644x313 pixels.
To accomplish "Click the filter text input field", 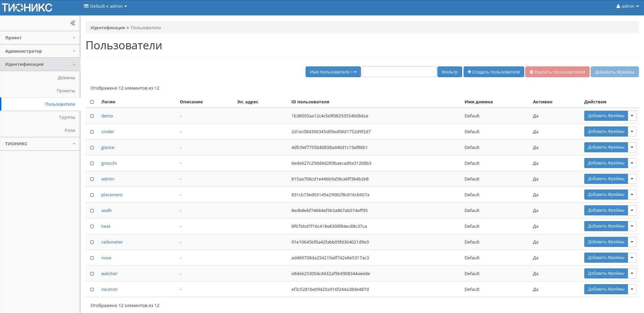I will tap(399, 72).
